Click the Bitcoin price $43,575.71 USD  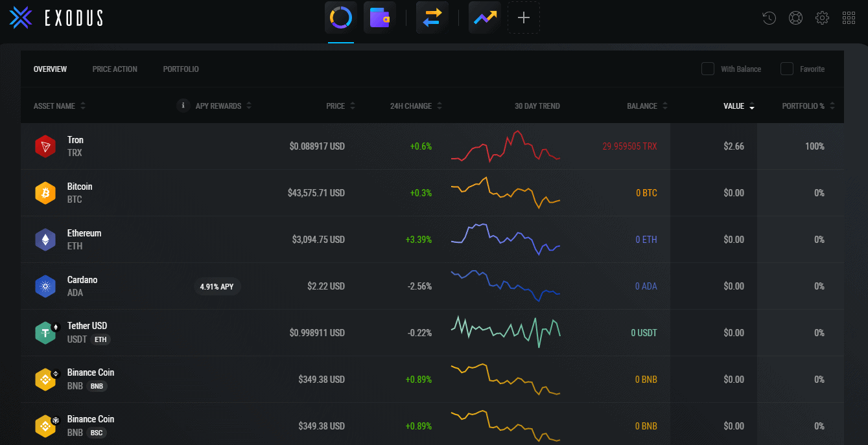click(x=316, y=193)
